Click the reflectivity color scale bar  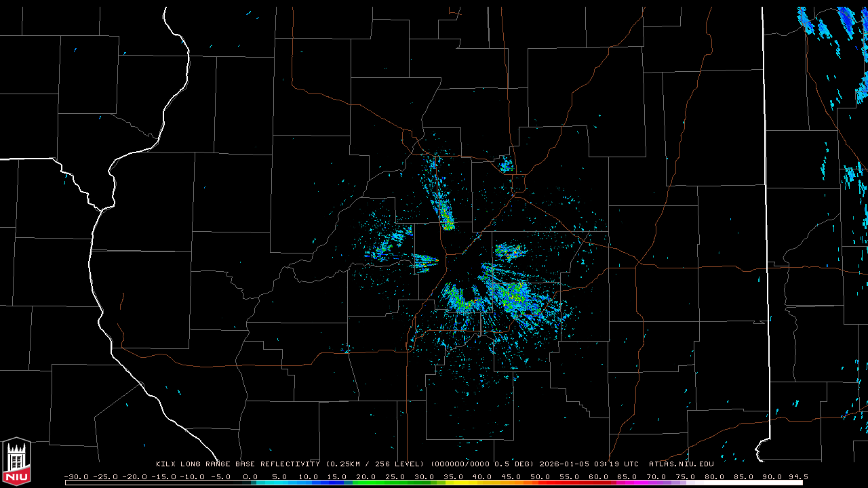tap(434, 483)
